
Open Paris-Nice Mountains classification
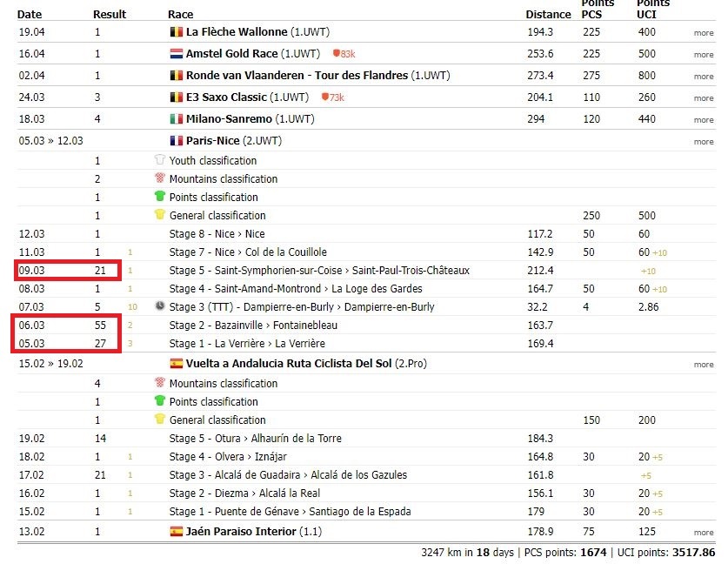coord(224,179)
